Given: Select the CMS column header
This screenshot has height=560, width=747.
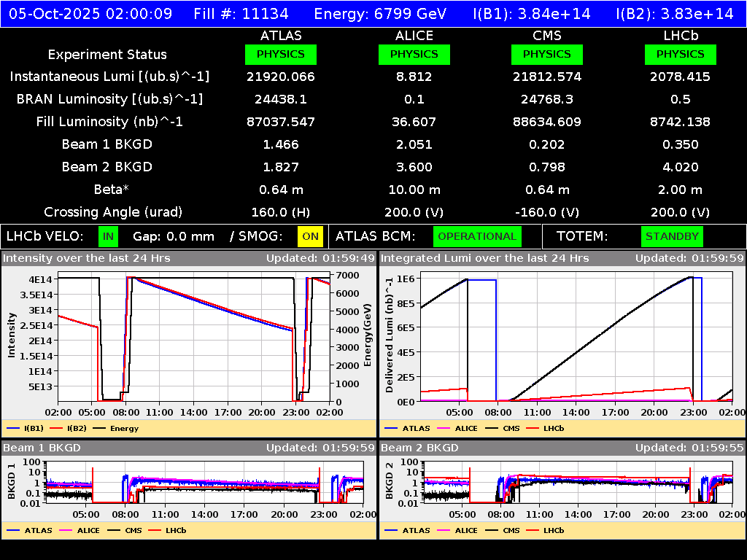Looking at the screenshot, I should click(546, 35).
